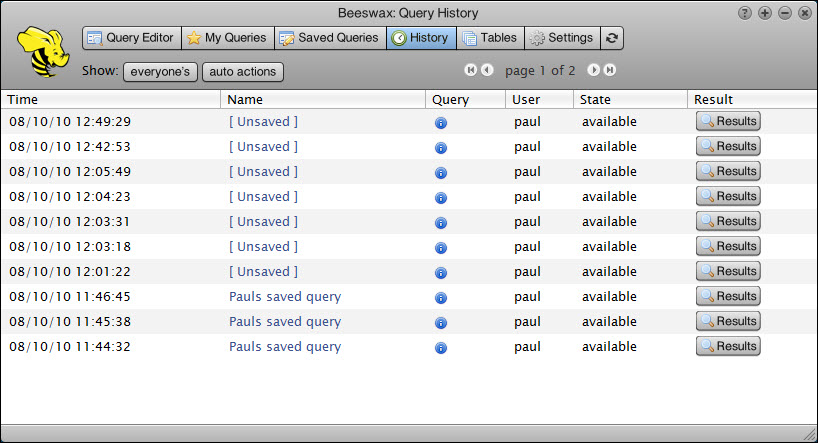The height and width of the screenshot is (443, 818).
Task: Open Results for the 12:42:53 query
Action: coord(728,146)
